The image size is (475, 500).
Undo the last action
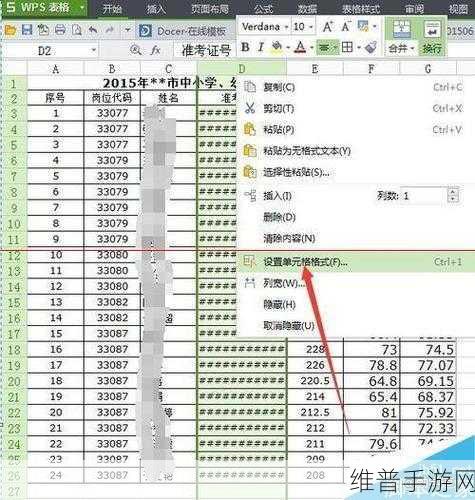point(93,31)
